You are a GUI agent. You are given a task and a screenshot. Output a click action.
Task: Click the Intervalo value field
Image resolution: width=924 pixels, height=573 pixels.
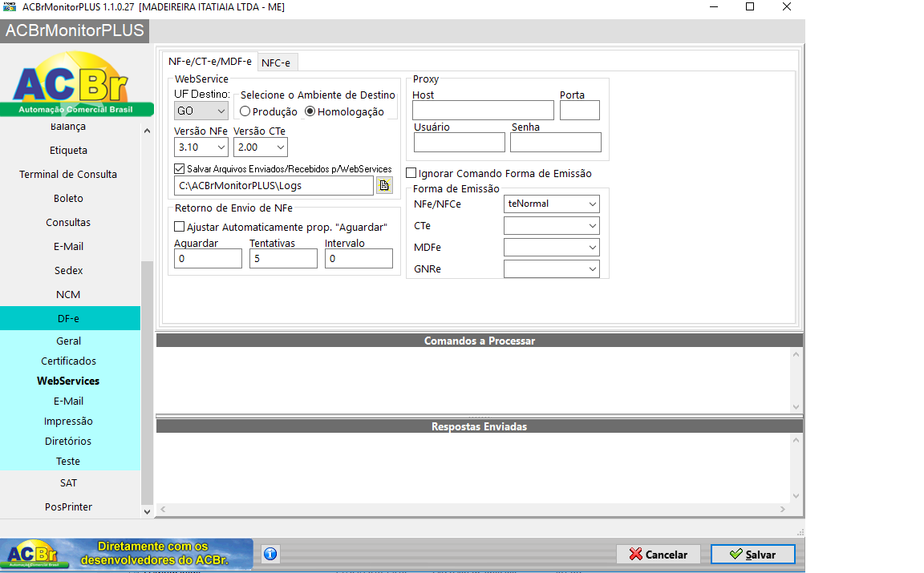[359, 259]
